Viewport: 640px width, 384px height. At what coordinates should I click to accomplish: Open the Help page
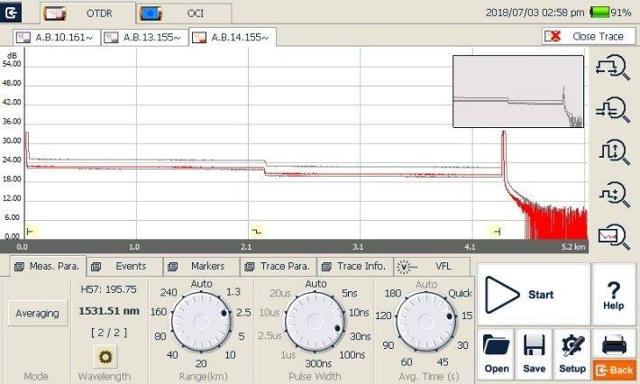pos(613,294)
